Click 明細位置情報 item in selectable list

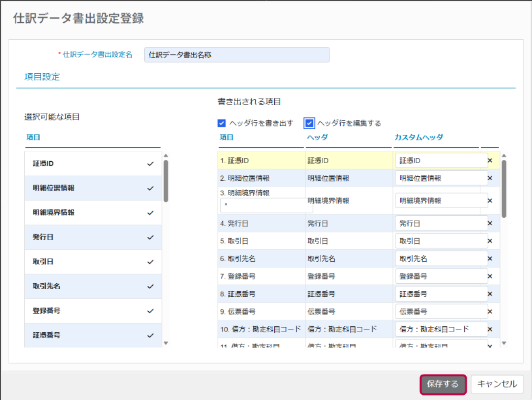(93, 189)
